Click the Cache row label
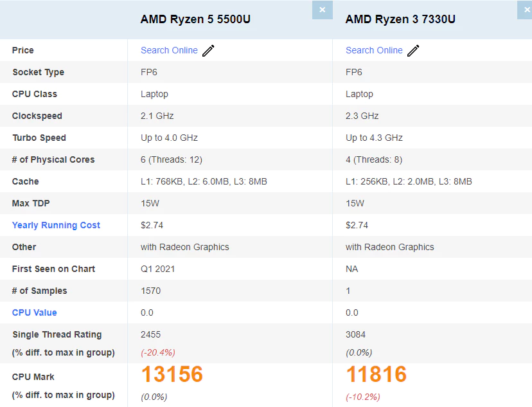Image resolution: width=532 pixels, height=407 pixels. coord(26,181)
